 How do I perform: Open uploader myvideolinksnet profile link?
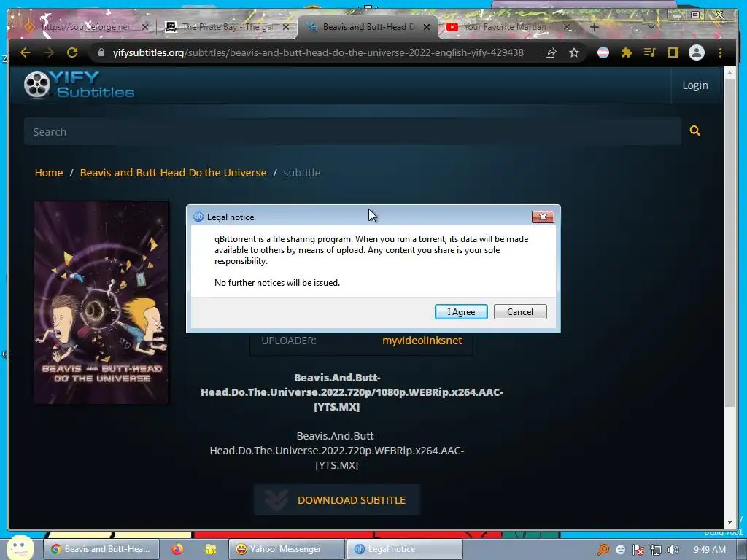coord(422,341)
